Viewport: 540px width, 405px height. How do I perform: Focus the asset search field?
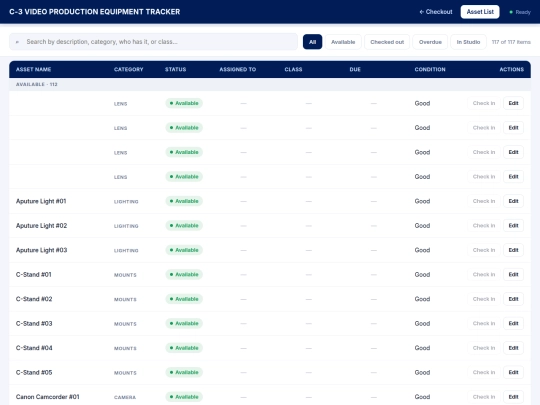pyautogui.click(x=154, y=42)
